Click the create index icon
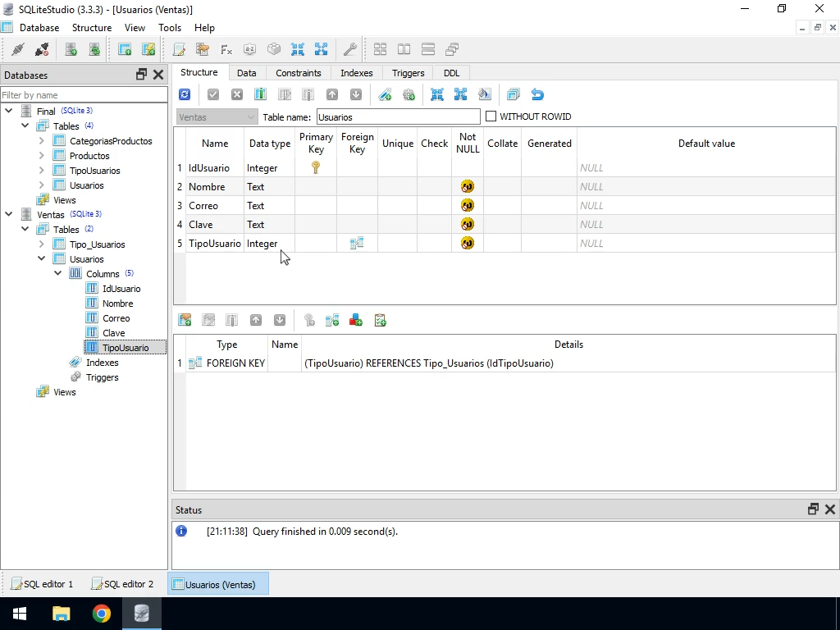 point(385,94)
